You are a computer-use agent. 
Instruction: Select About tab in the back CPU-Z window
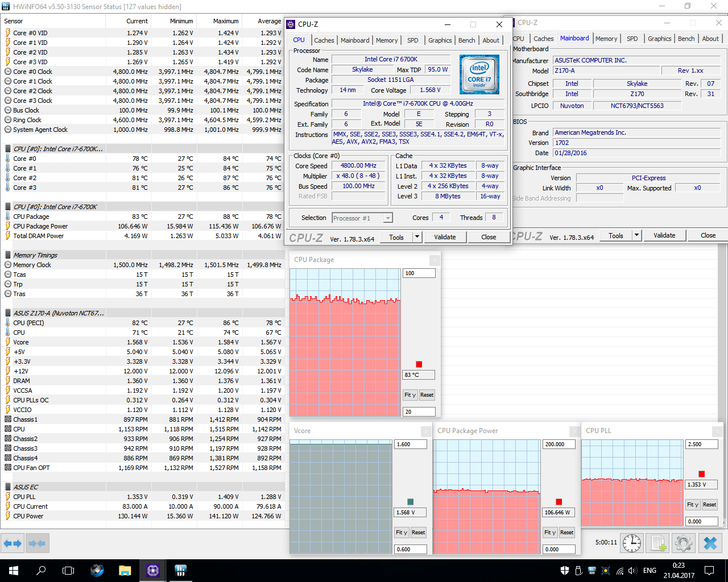(710, 39)
